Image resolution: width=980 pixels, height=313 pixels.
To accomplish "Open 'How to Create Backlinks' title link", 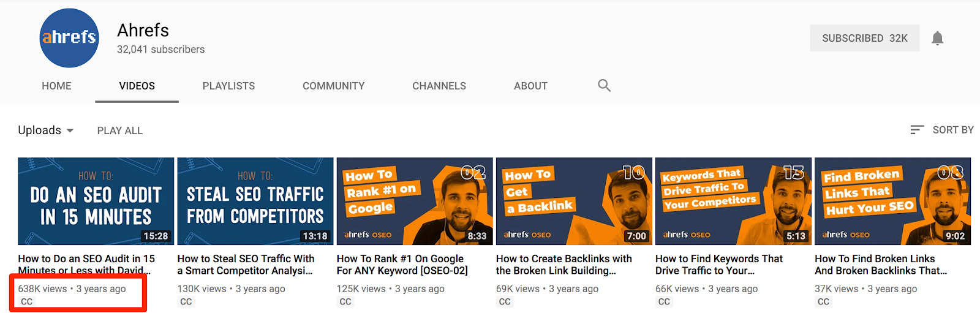I will point(563,265).
